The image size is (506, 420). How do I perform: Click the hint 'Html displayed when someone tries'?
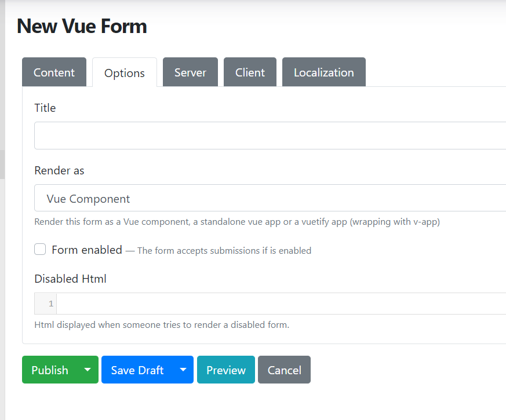tap(162, 325)
